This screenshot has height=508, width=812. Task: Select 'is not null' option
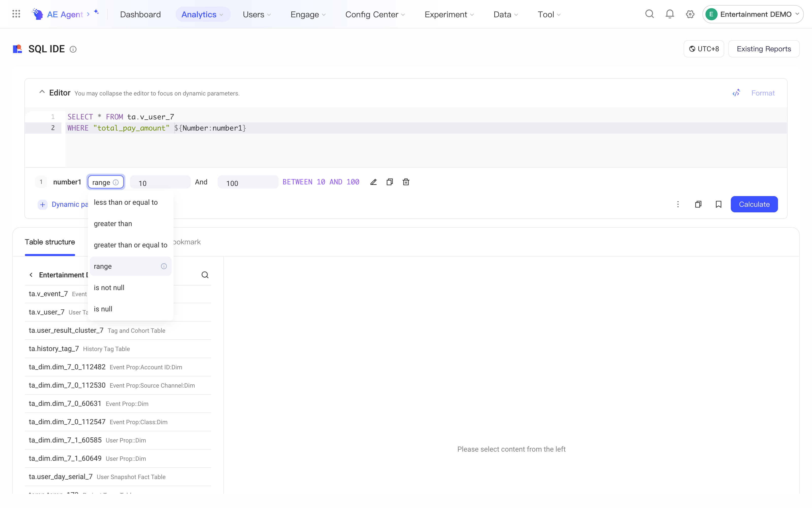point(130,288)
